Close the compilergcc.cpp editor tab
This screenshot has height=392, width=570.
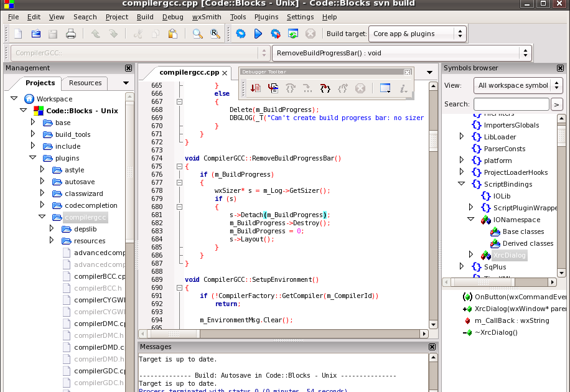click(x=225, y=73)
